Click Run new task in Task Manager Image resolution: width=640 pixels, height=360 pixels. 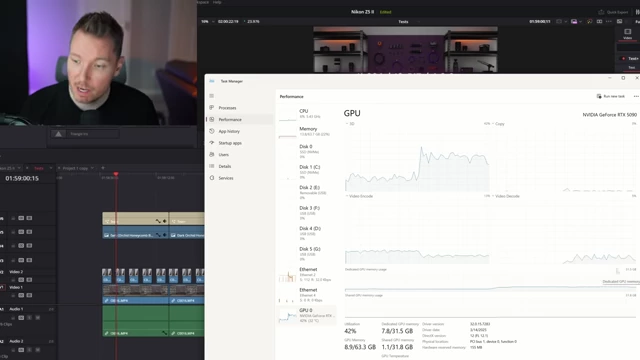point(611,96)
